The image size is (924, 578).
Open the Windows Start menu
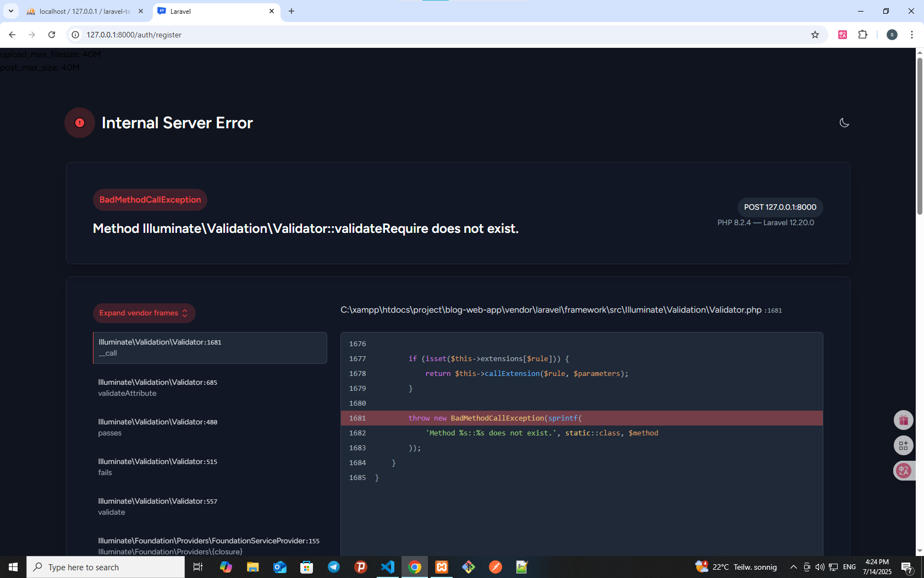[13, 567]
